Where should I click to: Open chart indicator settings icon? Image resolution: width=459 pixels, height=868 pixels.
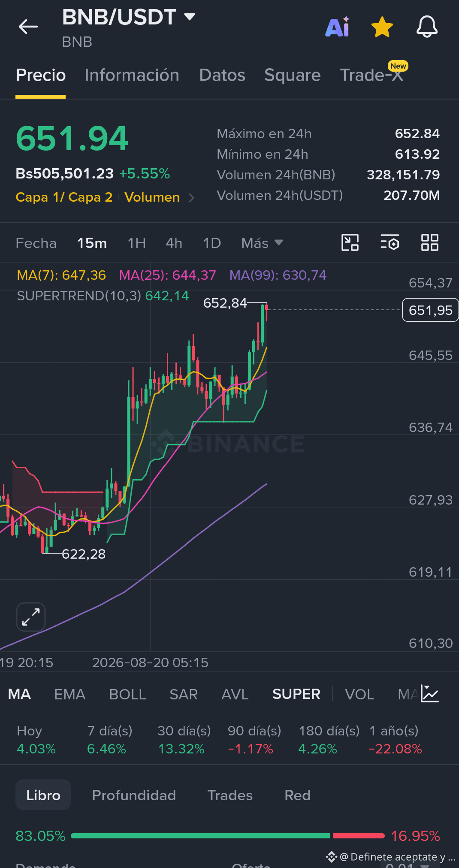390,242
